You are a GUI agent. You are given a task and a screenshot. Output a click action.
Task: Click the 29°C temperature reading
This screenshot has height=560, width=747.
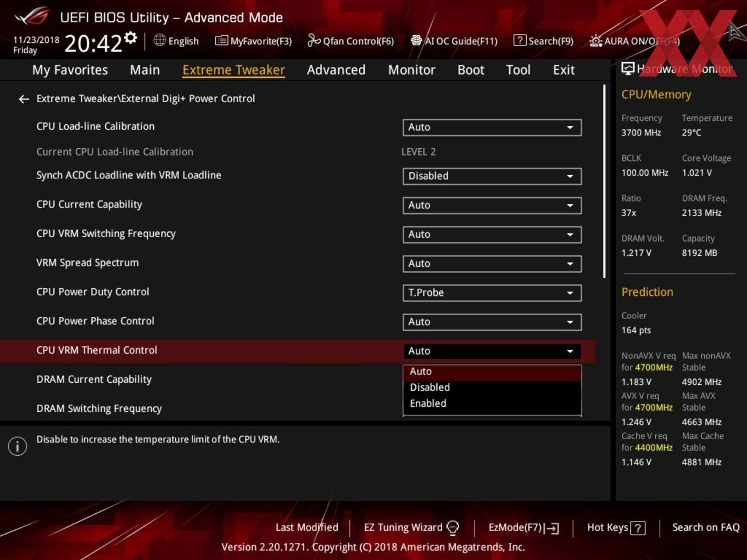pos(692,133)
